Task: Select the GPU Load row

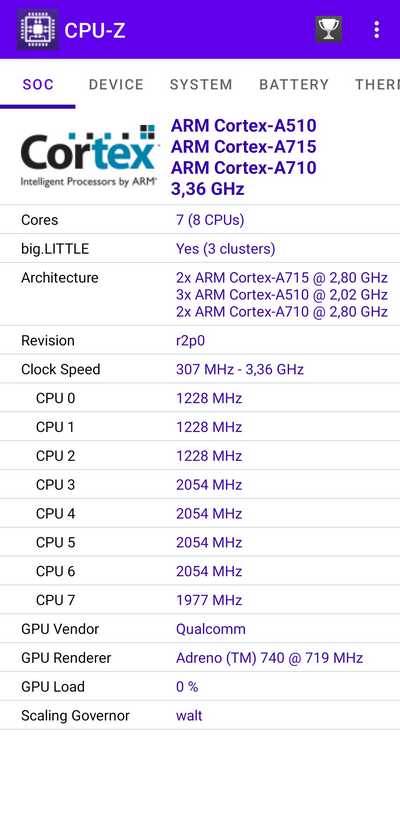Action: click(200, 687)
